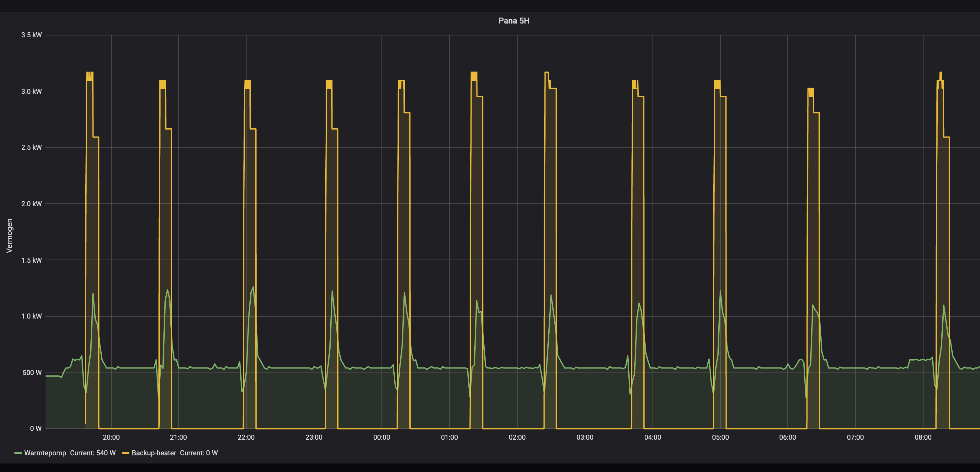Click the 500 W y-axis tick label
980x472 pixels.
pyautogui.click(x=32, y=373)
